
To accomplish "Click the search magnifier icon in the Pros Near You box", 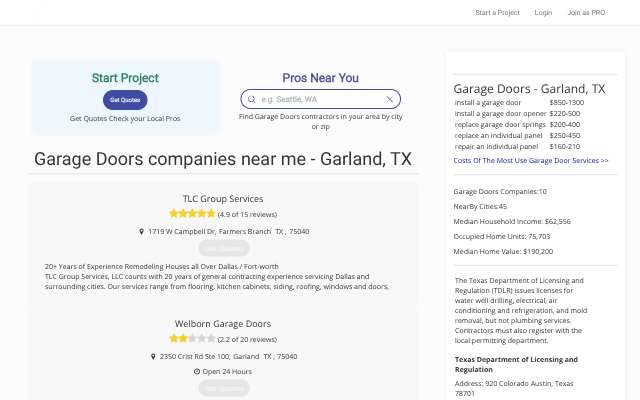I will [x=251, y=99].
